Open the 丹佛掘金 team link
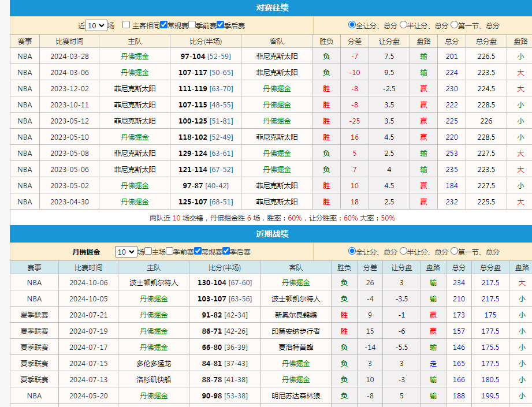Viewport: 532px width, 407px height. coord(135,56)
